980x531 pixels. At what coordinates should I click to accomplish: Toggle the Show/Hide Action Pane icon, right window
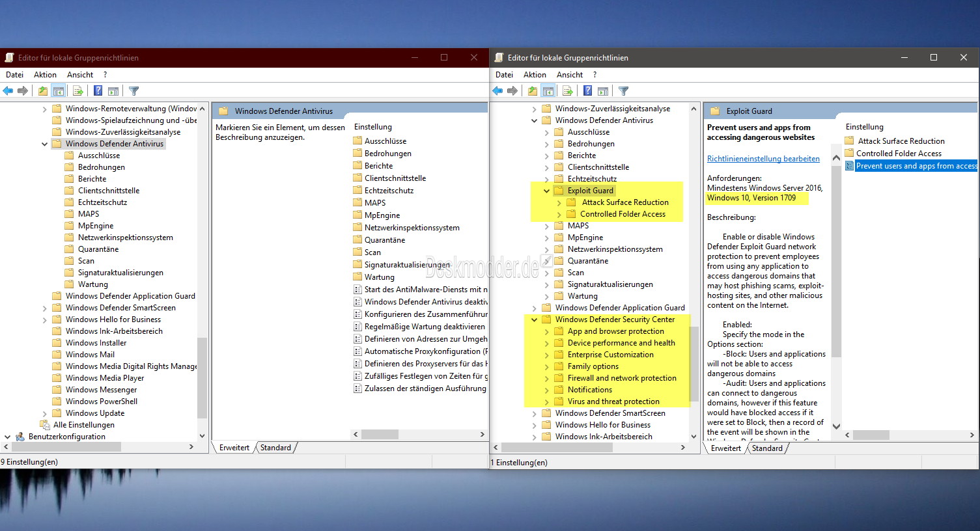(x=603, y=91)
